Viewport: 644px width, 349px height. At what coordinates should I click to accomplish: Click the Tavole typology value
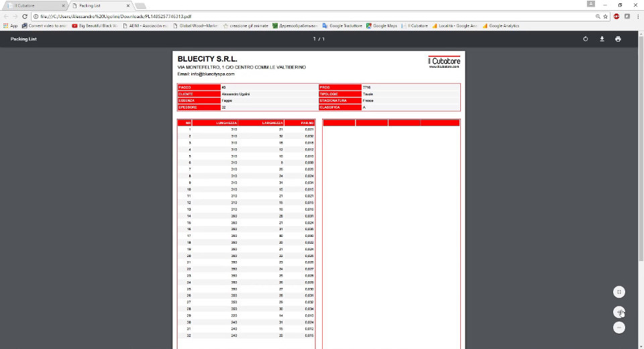click(368, 94)
